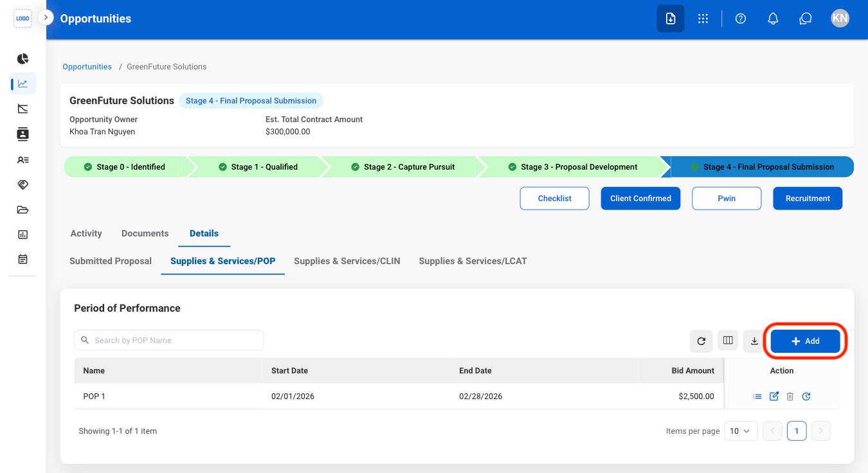Refresh the Period of Performance table
This screenshot has width=868, height=473.
pyautogui.click(x=701, y=341)
